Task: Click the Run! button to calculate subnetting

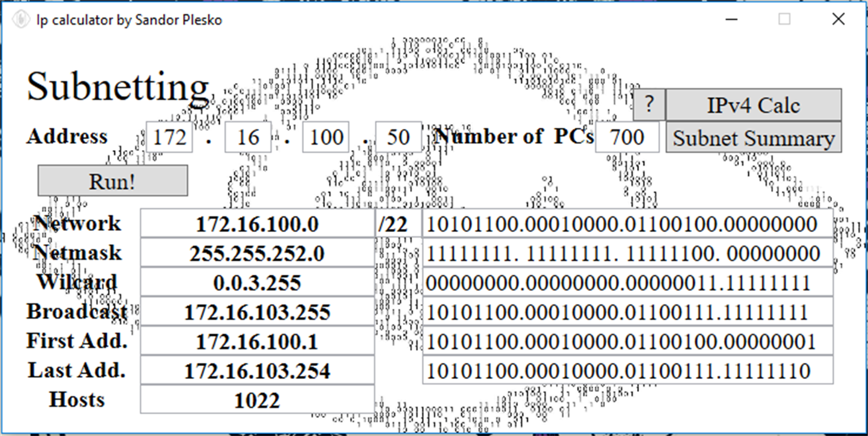Action: pos(112,180)
